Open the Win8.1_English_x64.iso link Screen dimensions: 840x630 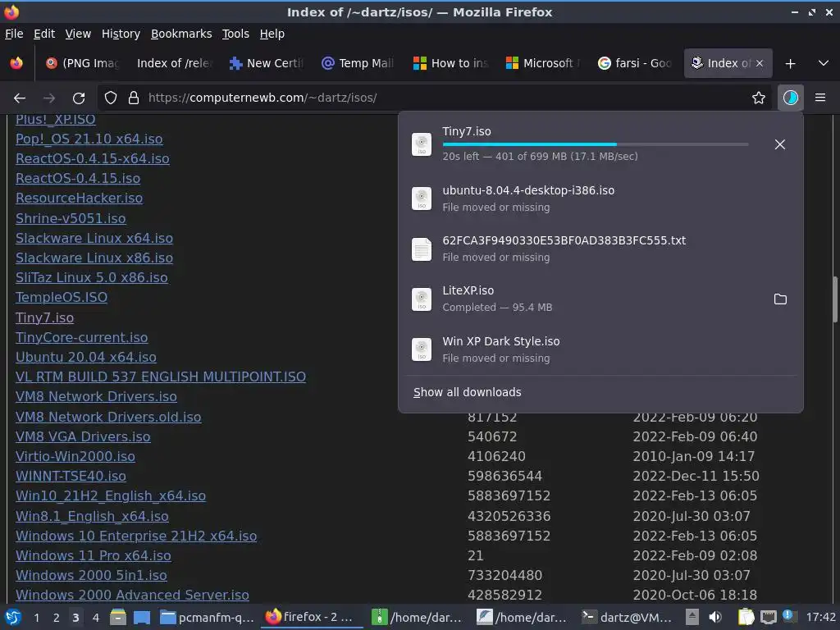pyautogui.click(x=92, y=517)
